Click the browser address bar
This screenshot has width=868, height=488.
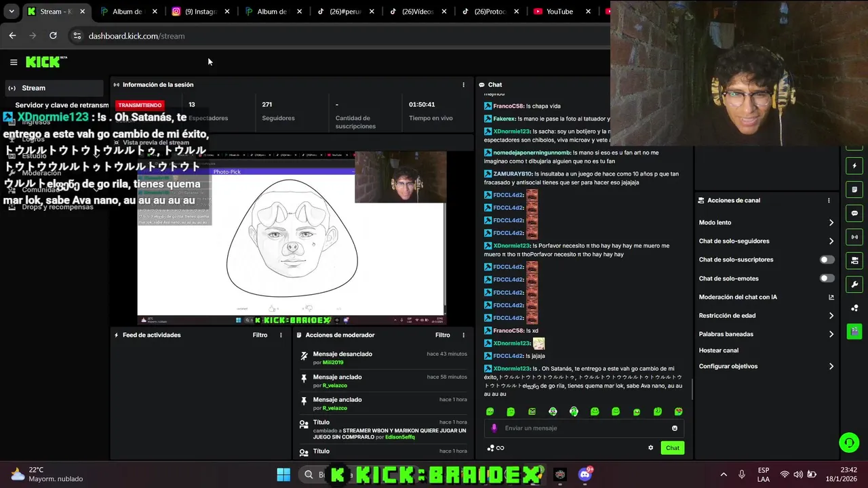[339, 36]
